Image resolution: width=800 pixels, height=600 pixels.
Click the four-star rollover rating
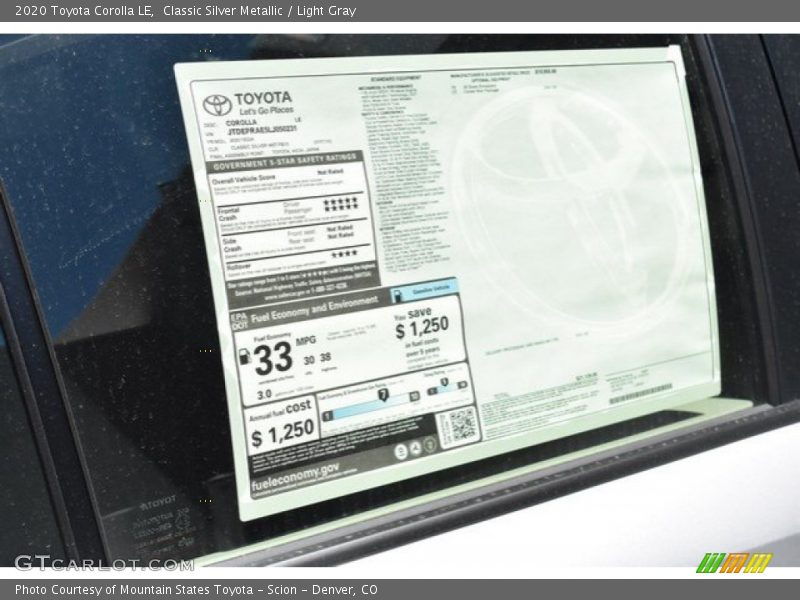pos(344,254)
